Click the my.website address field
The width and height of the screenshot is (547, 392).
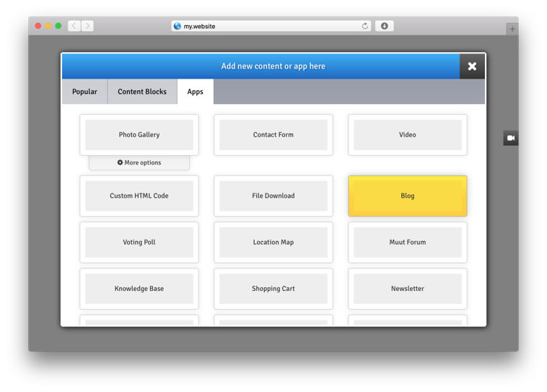271,26
